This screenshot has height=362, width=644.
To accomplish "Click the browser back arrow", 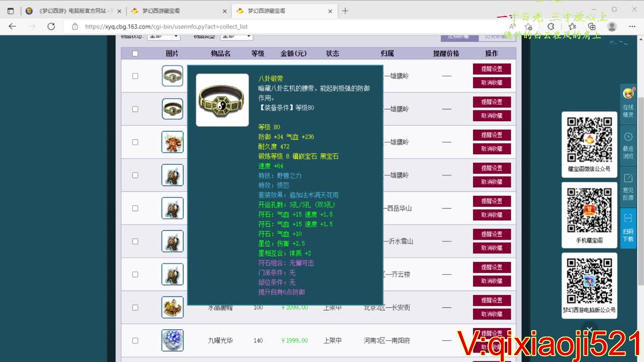I will 12,26.
